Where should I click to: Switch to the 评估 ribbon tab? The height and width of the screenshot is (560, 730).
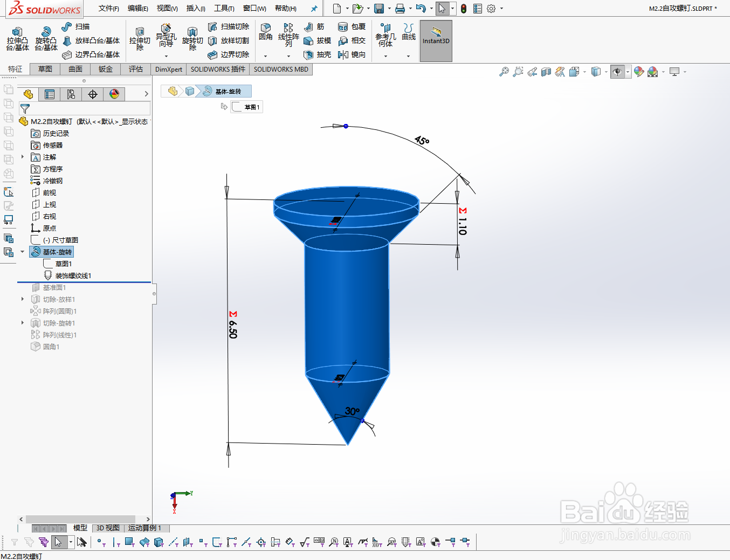click(136, 69)
